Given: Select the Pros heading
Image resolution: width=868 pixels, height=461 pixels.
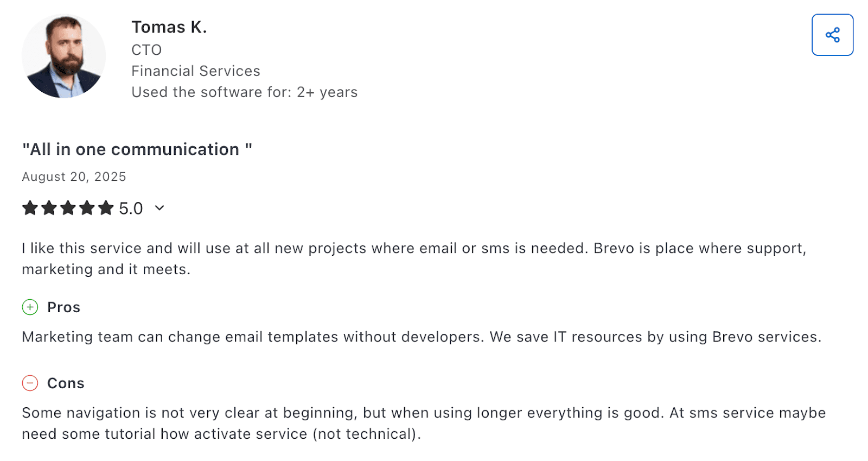Looking at the screenshot, I should (x=63, y=307).
